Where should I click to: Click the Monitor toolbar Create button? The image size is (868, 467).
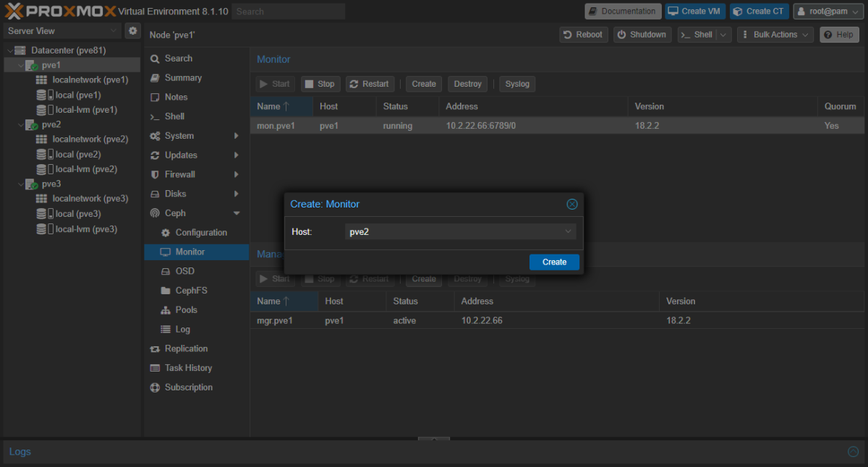(424, 84)
